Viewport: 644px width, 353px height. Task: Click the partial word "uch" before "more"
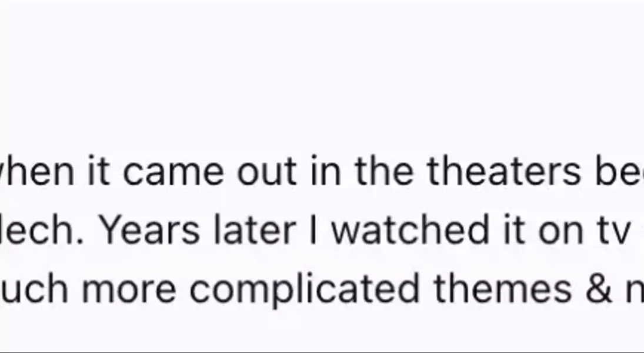(34, 289)
